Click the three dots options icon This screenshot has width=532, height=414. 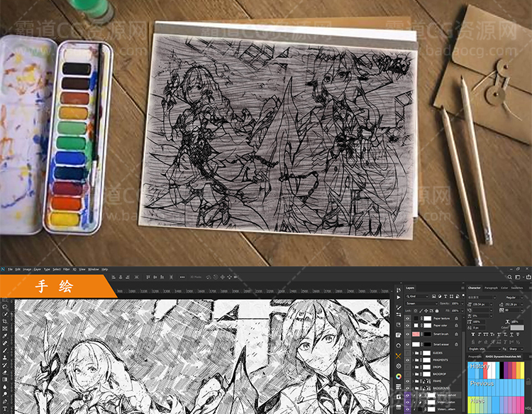(x=182, y=277)
